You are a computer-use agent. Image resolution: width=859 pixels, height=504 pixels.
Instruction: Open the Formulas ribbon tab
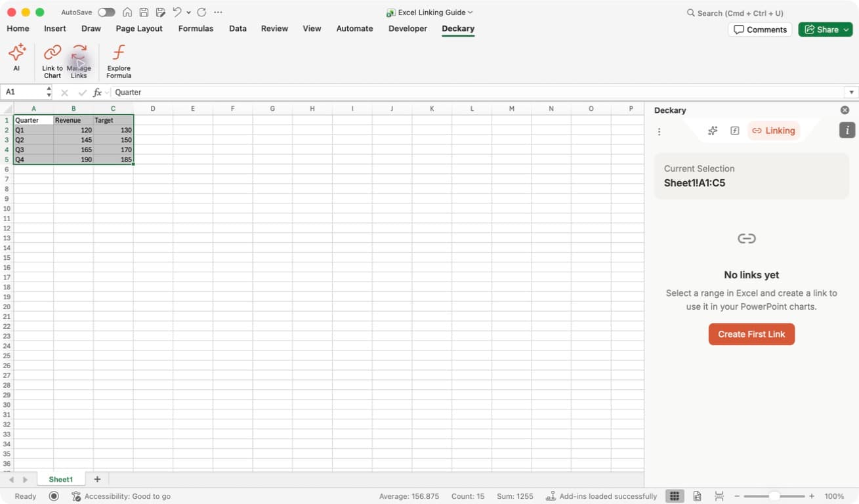click(x=196, y=28)
